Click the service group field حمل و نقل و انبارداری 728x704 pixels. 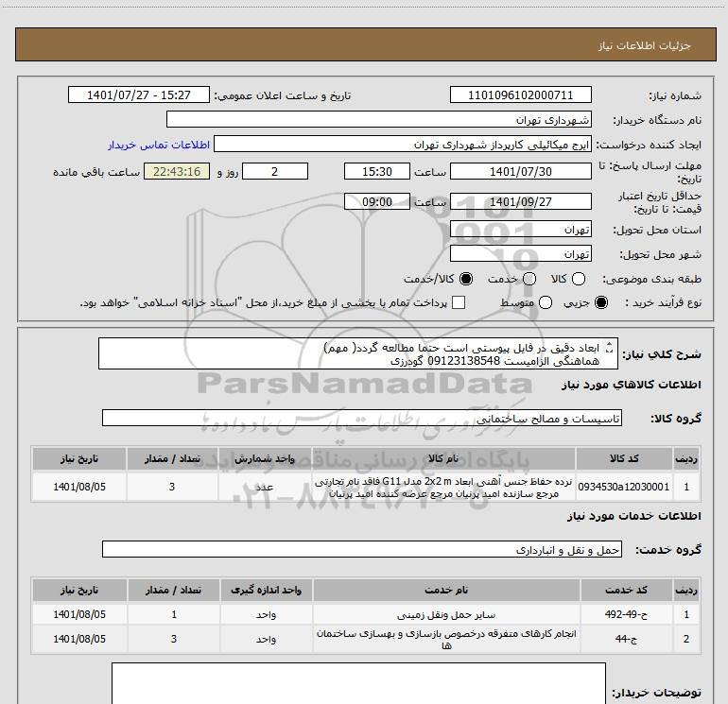click(x=362, y=549)
